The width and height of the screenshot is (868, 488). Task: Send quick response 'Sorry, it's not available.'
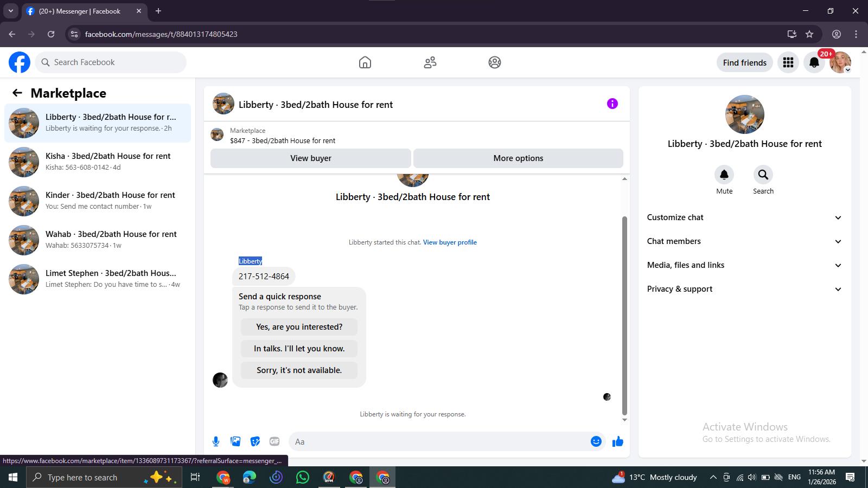pyautogui.click(x=299, y=370)
